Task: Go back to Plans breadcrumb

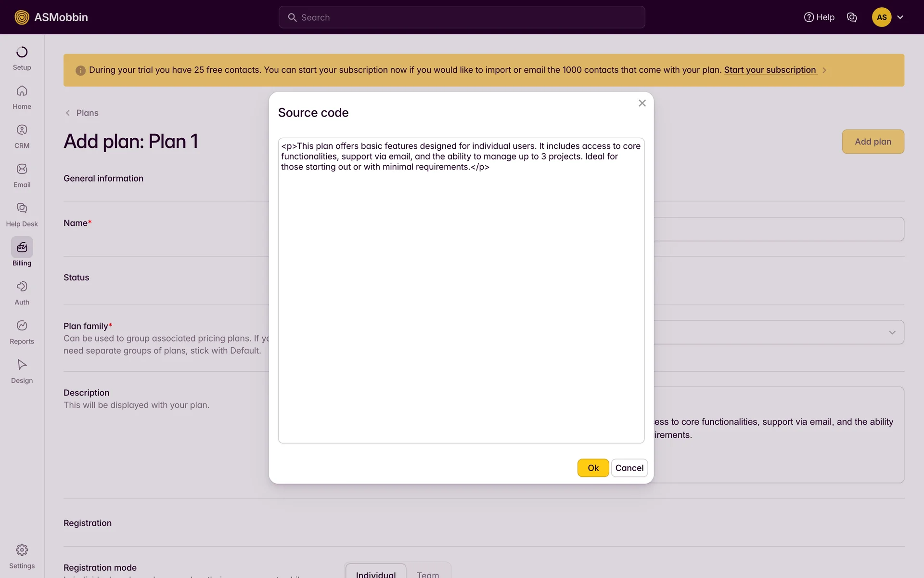Action: [87, 113]
